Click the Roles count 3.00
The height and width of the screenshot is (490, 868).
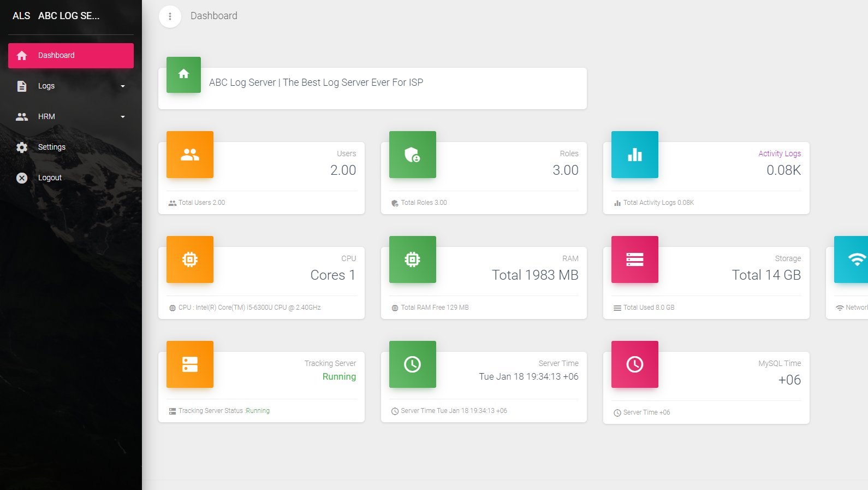566,170
